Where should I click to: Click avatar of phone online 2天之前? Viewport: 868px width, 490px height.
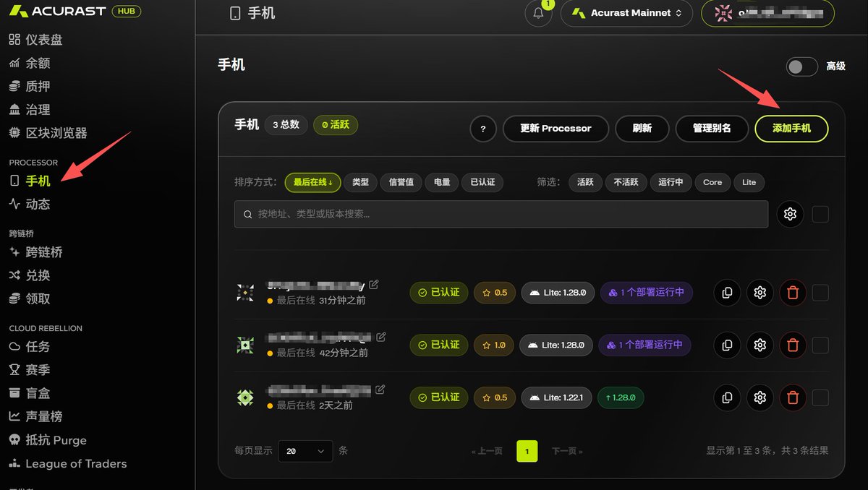click(245, 397)
